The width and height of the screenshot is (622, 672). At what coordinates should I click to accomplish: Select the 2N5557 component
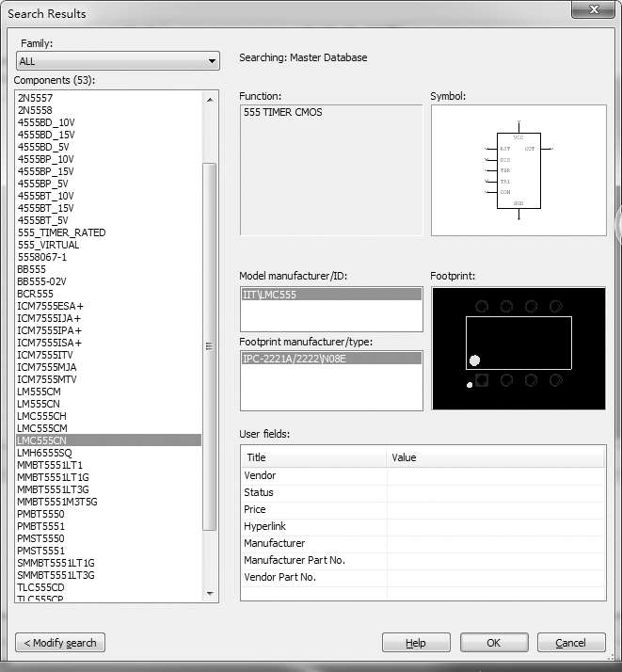pos(36,98)
